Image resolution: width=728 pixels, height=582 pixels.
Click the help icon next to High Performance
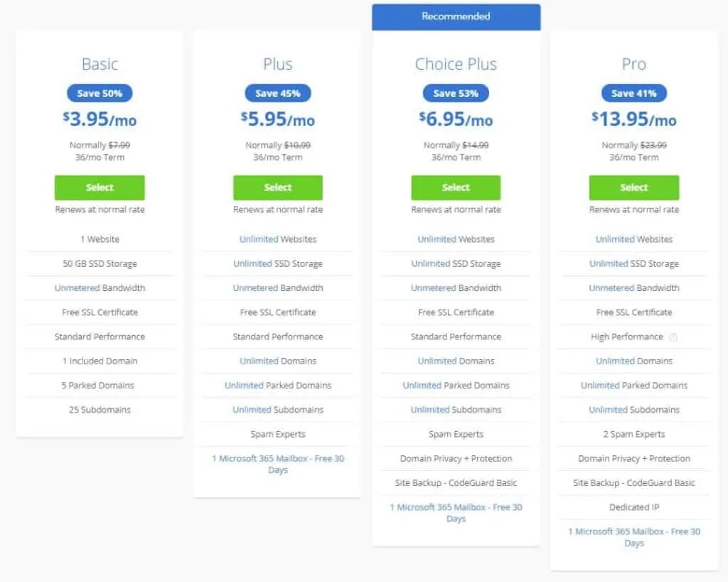coord(673,337)
